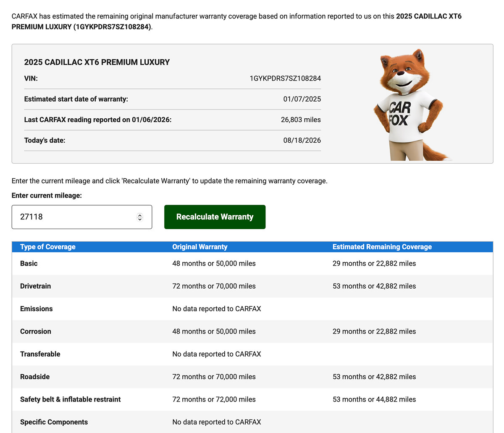
Task: Click today's date value 08/18/2026
Action: click(x=302, y=140)
